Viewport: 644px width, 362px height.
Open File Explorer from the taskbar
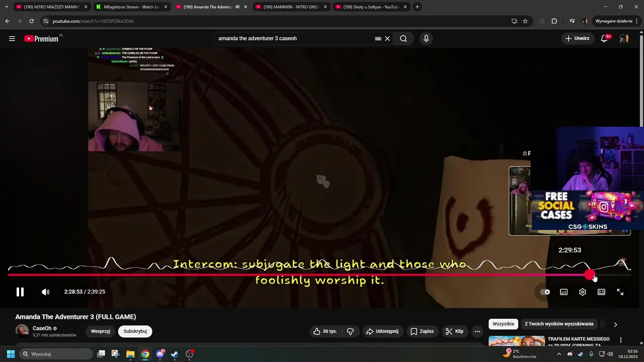(x=130, y=354)
